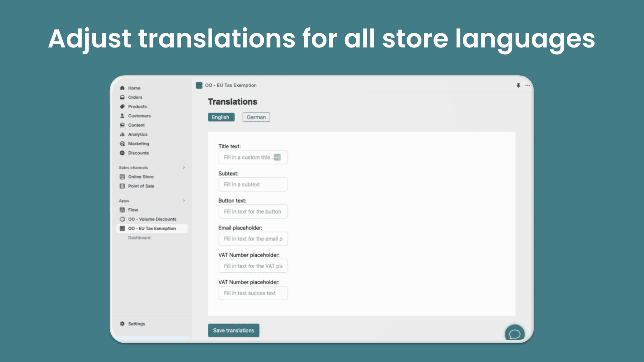This screenshot has height=362, width=644.
Task: Click the Save translations button
Action: pos(233,330)
